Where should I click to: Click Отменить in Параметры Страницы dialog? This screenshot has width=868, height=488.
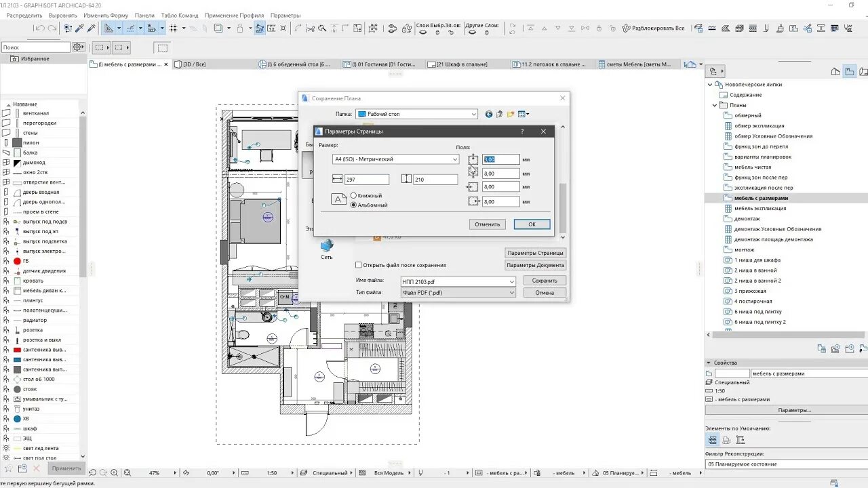487,224
